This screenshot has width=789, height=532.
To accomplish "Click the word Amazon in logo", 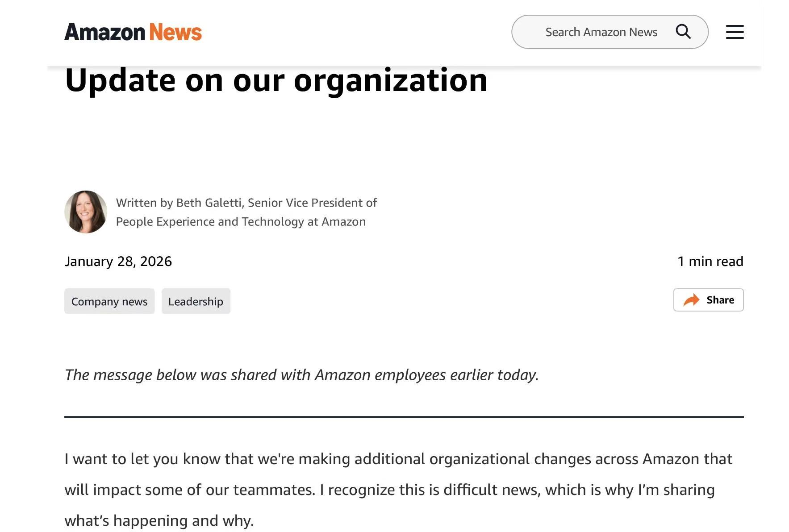I will (x=105, y=32).
